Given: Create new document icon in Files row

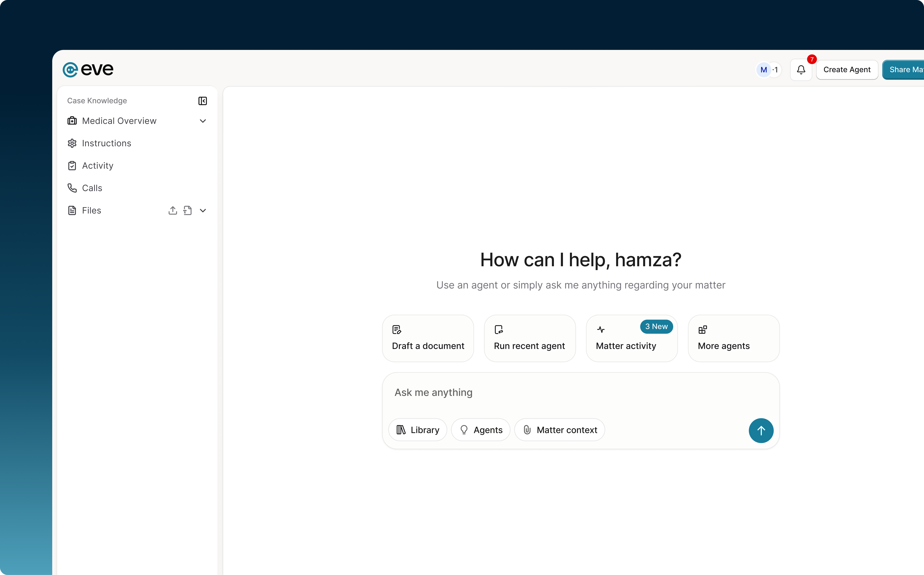Looking at the screenshot, I should point(187,210).
